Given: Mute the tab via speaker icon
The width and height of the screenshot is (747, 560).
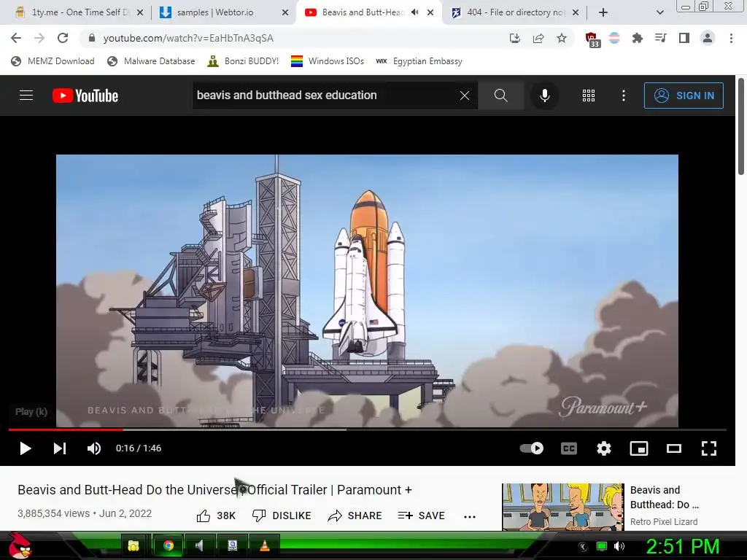Looking at the screenshot, I should (x=415, y=12).
